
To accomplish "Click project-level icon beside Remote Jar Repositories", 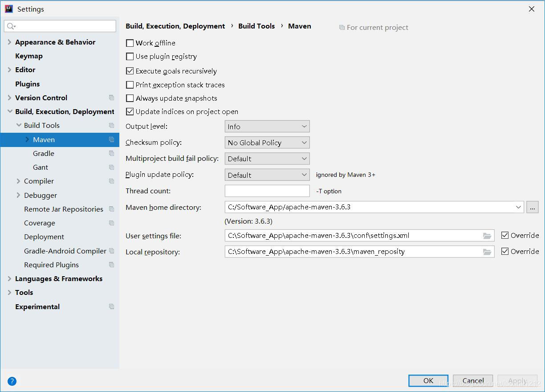I will click(x=111, y=209).
